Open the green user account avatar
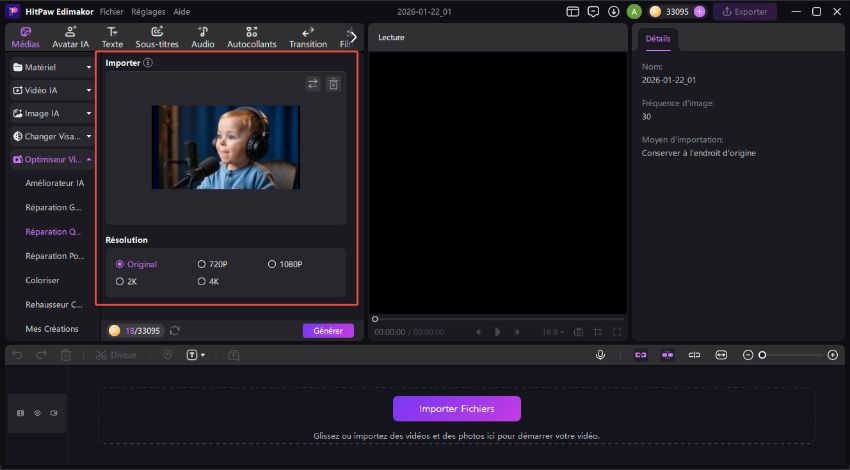850x470 pixels. coord(634,11)
